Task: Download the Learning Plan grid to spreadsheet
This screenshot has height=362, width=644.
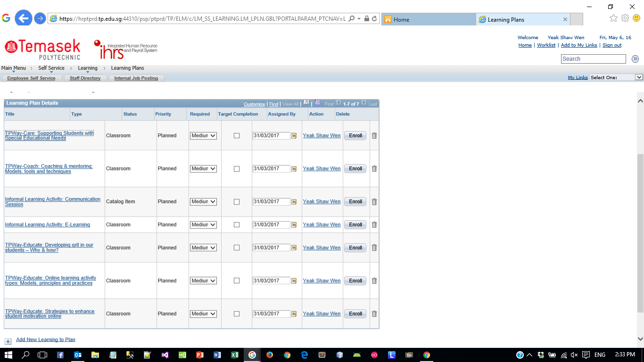Action: tap(317, 103)
